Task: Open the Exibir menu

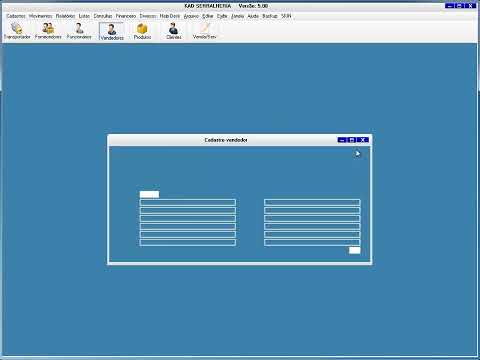Action: (222, 16)
